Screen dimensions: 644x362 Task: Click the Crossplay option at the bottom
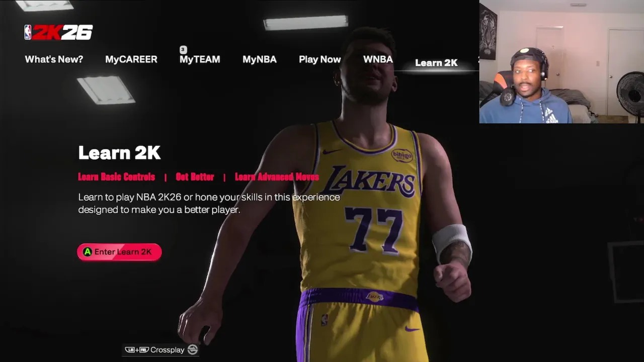tap(162, 350)
